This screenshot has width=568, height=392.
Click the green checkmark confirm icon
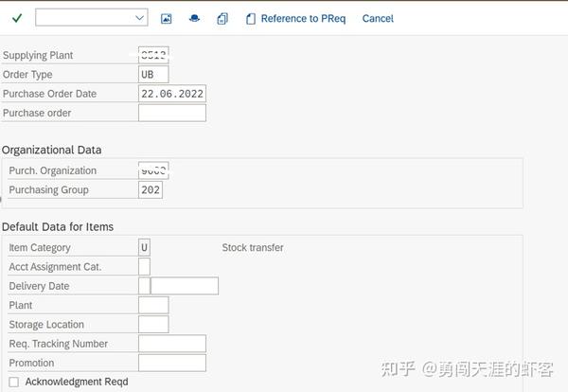17,18
